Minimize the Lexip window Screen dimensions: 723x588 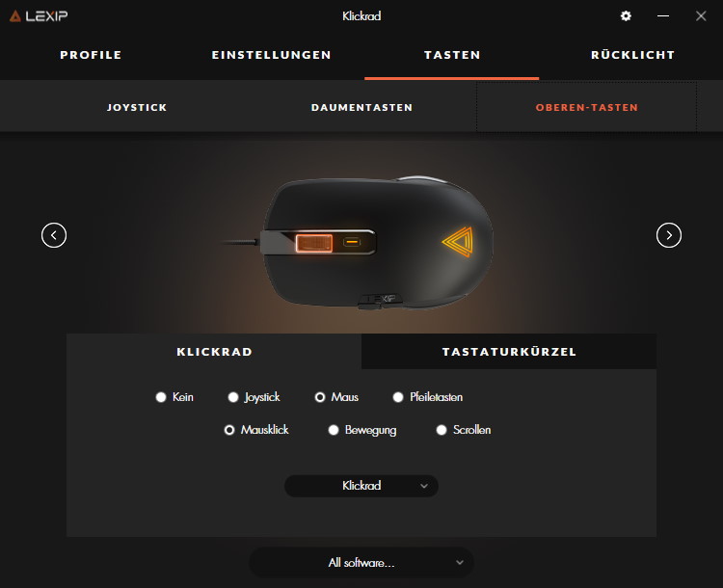(x=663, y=16)
